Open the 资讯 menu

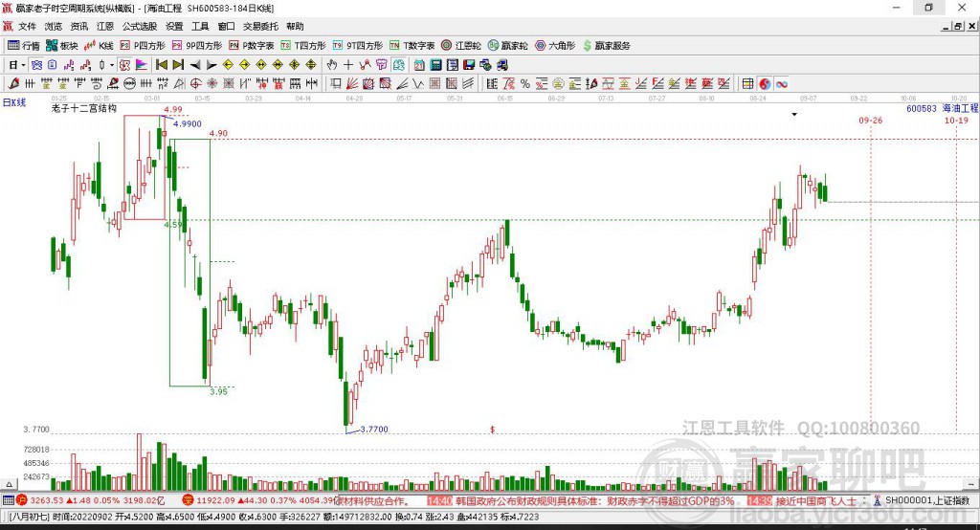click(78, 26)
